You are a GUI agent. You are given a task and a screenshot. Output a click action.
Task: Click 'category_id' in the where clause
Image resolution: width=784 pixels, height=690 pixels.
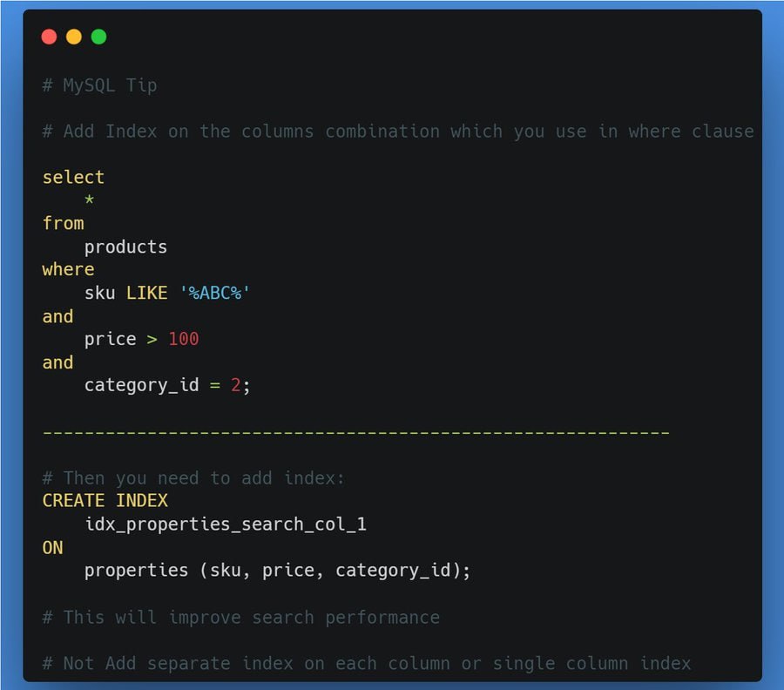coord(141,385)
